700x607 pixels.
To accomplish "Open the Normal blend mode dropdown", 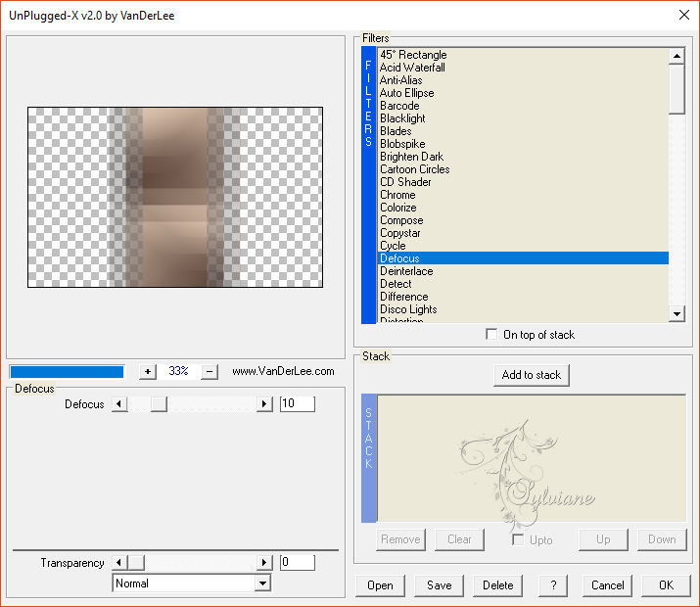I will [x=263, y=584].
